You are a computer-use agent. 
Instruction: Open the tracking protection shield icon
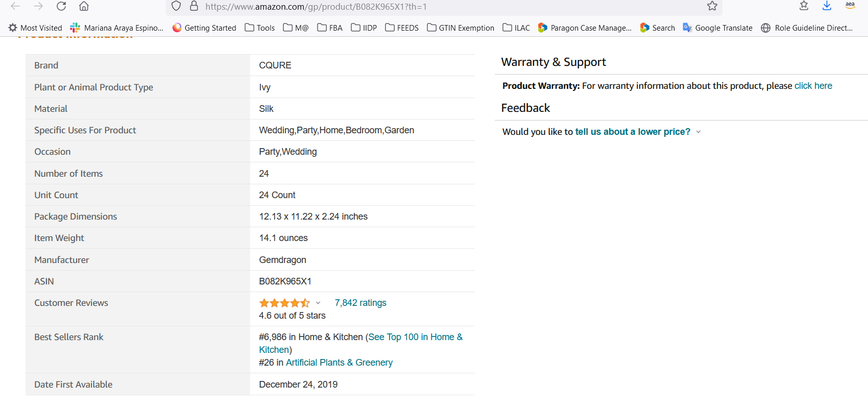pos(176,6)
